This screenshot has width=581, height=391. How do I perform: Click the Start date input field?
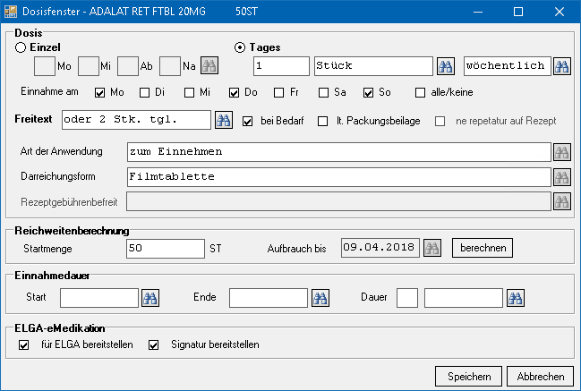click(x=99, y=298)
